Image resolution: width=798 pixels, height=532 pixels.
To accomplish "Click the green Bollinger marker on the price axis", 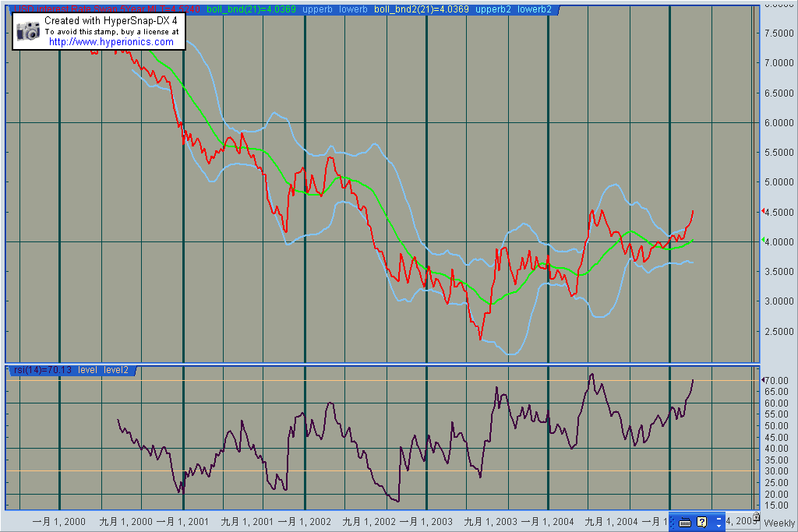I will [x=764, y=240].
